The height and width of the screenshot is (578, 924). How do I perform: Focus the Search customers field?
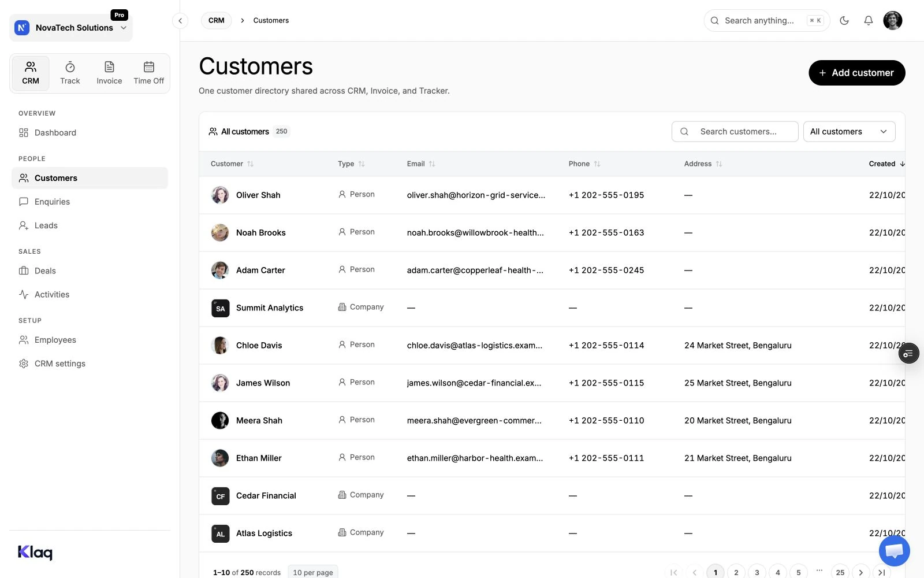coord(735,132)
